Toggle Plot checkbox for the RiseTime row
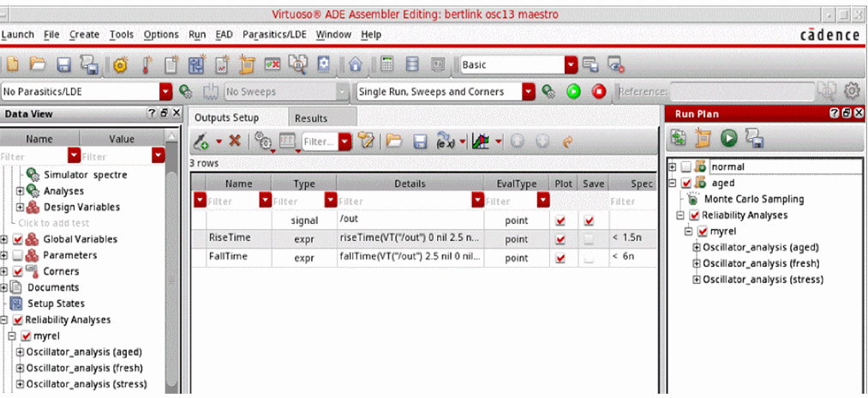Image resolution: width=868 pixels, height=398 pixels. point(560,239)
